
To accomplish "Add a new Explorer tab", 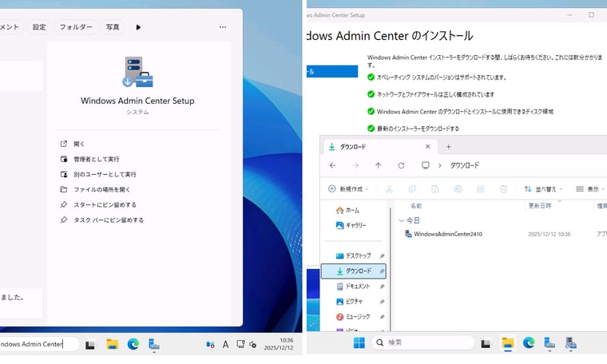I will (x=448, y=147).
